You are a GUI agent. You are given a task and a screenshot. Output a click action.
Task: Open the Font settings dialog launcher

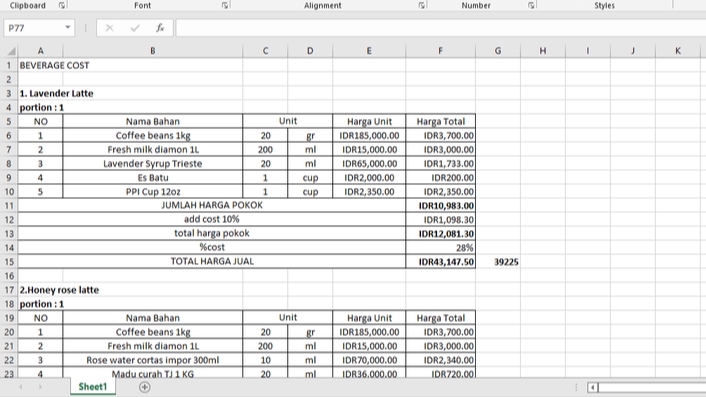(225, 5)
